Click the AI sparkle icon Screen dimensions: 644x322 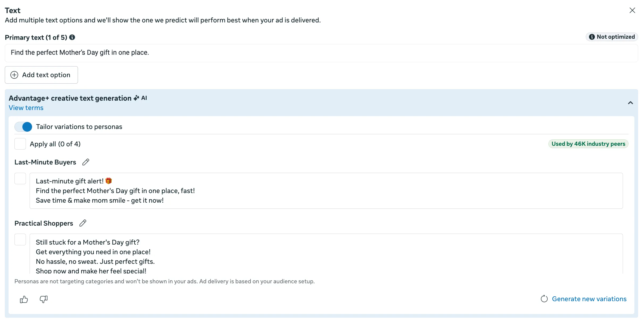pyautogui.click(x=136, y=98)
